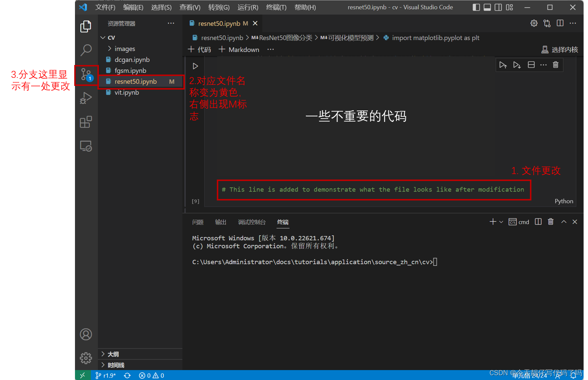
Task: Open the Extensions view
Action: point(86,122)
